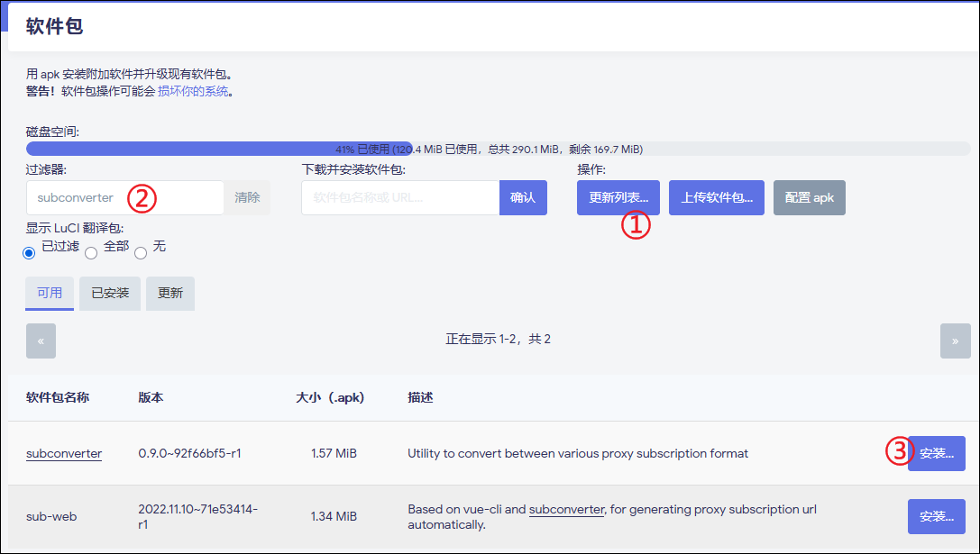
Task: Select the 已过滤 radio option
Action: 29,253
